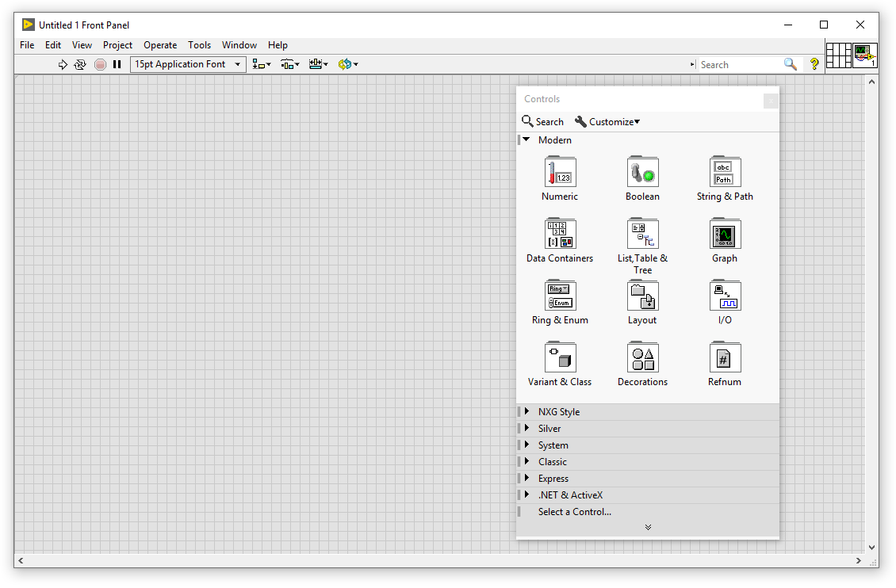This screenshot has height=588, width=896.
Task: Open the Project menu
Action: [117, 45]
